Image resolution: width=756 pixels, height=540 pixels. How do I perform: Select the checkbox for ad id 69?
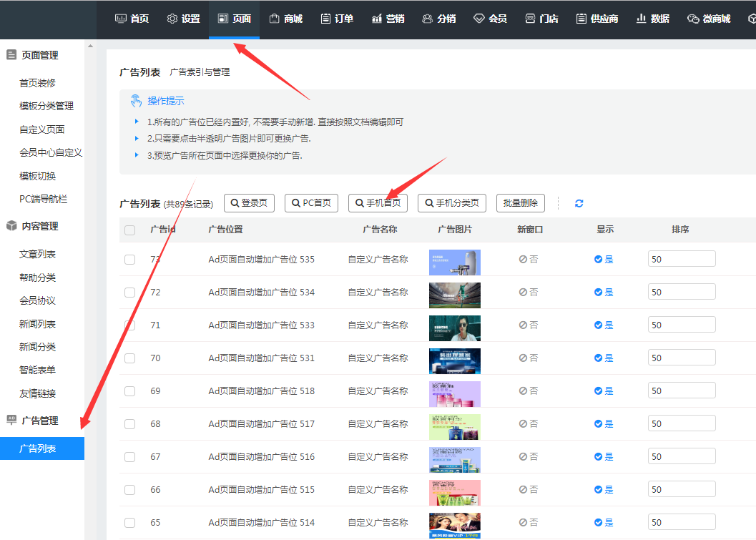tap(129, 391)
